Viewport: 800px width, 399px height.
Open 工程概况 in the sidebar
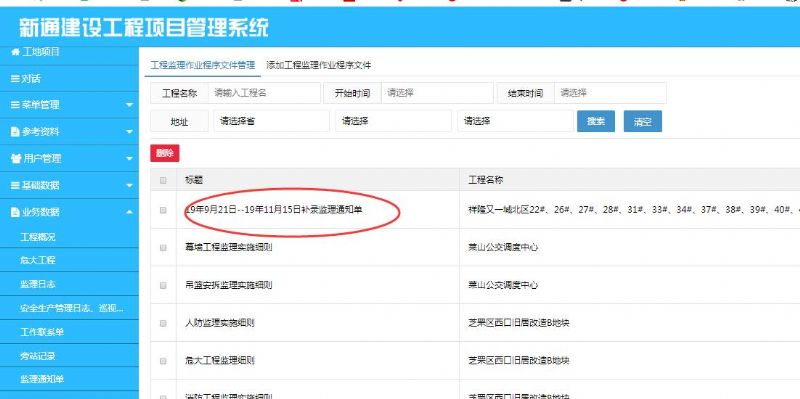(x=38, y=237)
